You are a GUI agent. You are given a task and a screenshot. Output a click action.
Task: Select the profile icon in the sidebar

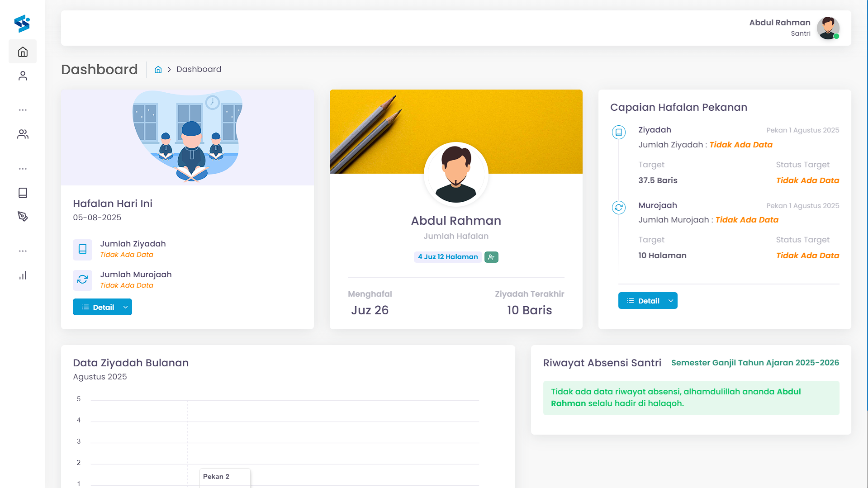pos(23,76)
